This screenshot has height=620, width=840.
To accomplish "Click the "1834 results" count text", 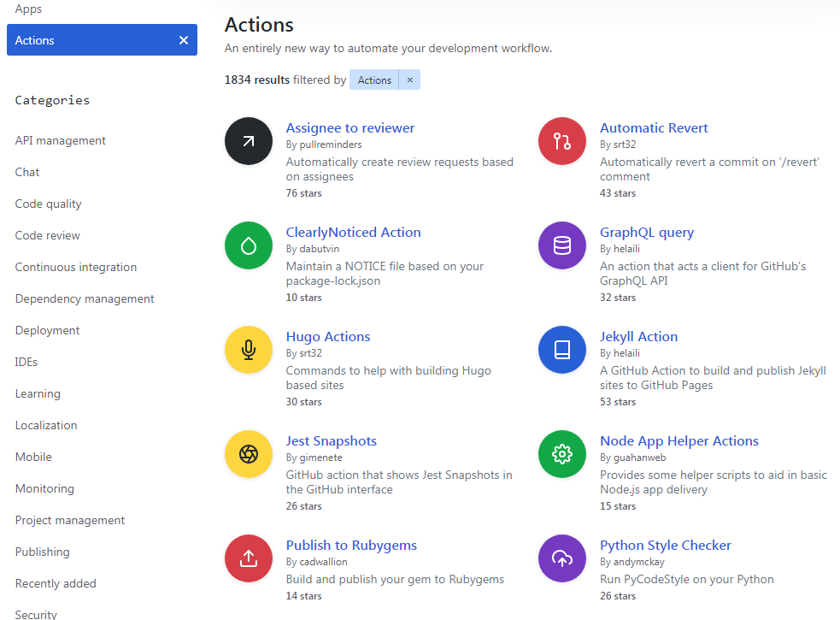I will pyautogui.click(x=256, y=80).
